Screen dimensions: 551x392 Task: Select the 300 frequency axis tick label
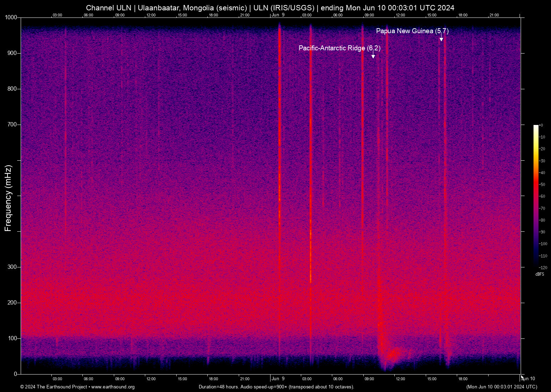(x=12, y=267)
